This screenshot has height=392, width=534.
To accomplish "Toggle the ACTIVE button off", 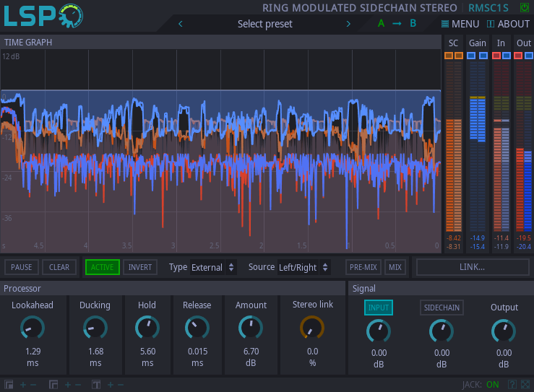I will click(102, 267).
